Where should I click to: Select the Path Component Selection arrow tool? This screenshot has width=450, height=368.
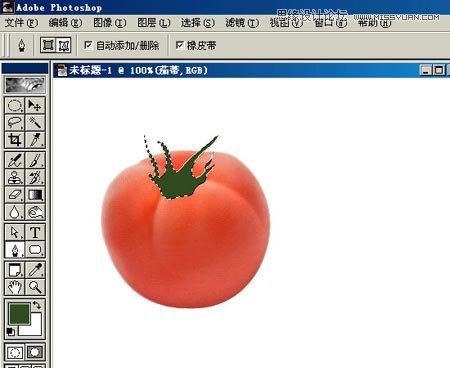click(15, 232)
